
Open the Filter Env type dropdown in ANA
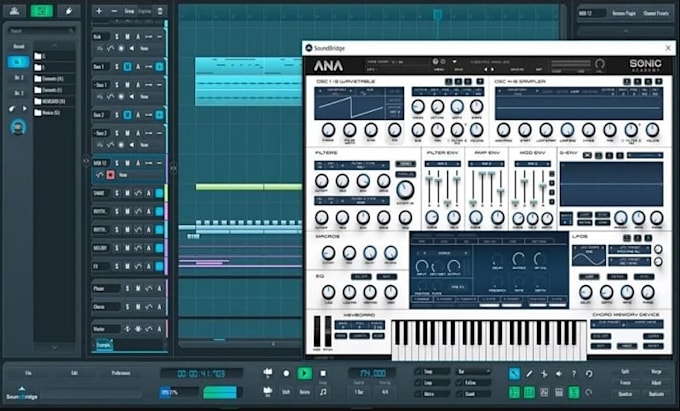point(443,164)
